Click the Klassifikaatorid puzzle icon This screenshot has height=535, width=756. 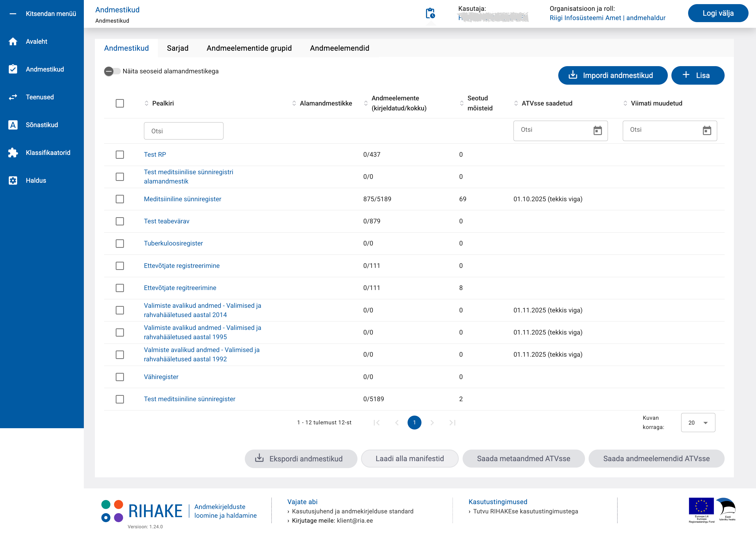(x=13, y=153)
